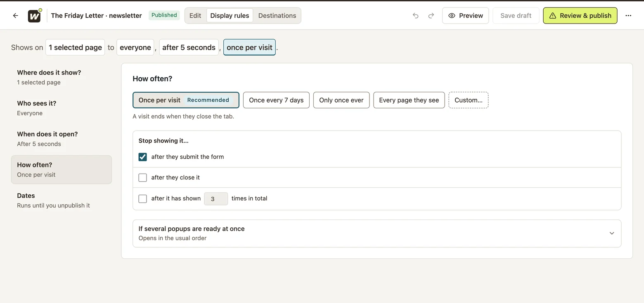The height and width of the screenshot is (303, 644).
Task: Open the 'everyone' audience chip
Action: (135, 48)
